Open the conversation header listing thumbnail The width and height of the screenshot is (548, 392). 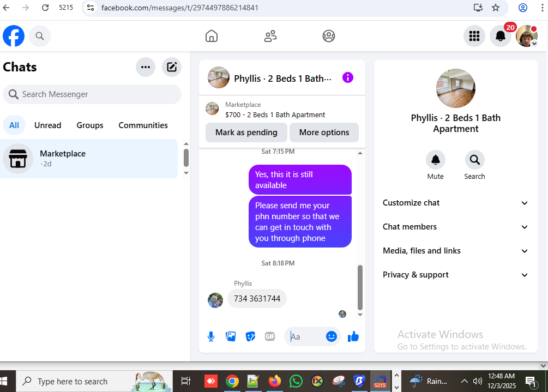click(219, 77)
